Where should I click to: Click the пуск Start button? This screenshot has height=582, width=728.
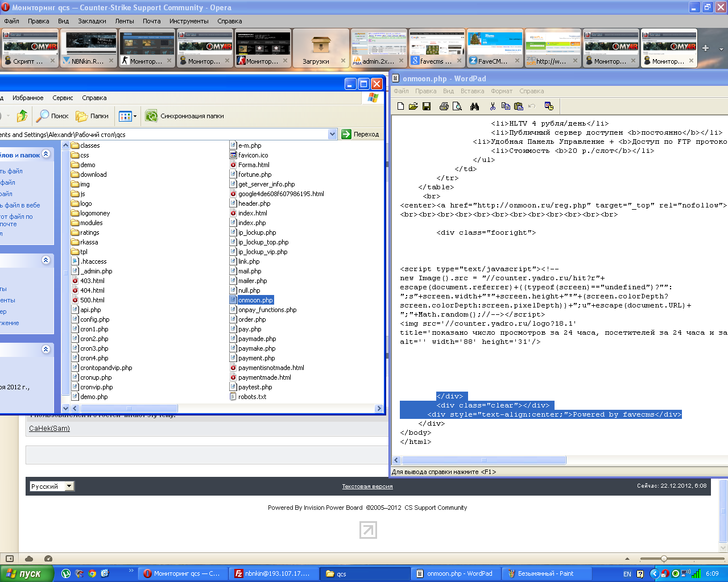[x=27, y=573]
